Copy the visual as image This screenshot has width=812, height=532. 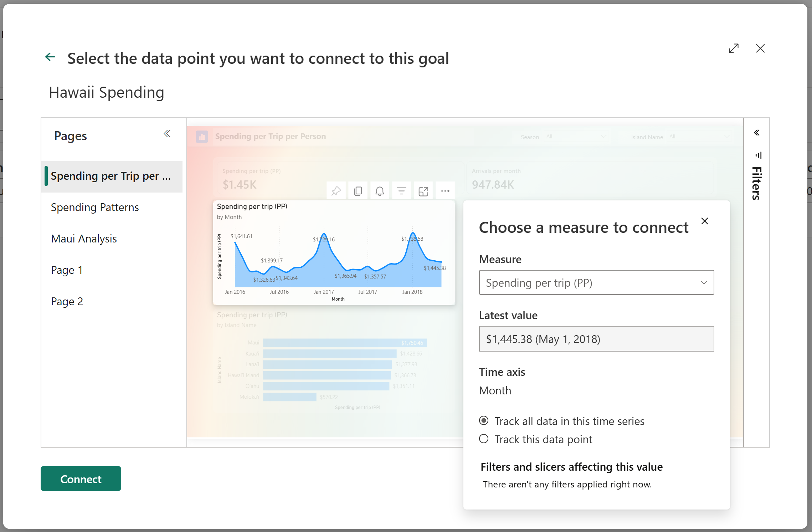[x=358, y=191]
